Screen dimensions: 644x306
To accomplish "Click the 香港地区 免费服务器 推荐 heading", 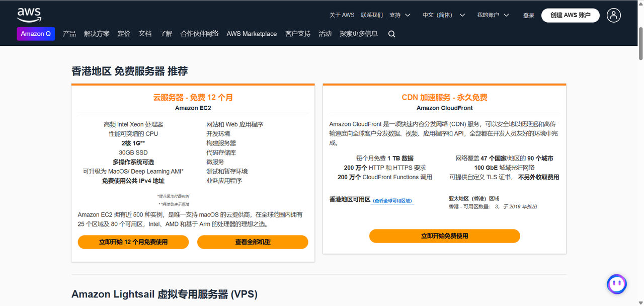I will point(130,71).
